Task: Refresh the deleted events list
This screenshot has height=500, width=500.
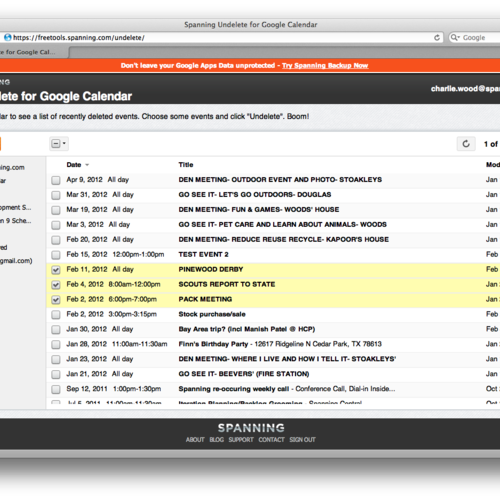Action: (x=466, y=144)
